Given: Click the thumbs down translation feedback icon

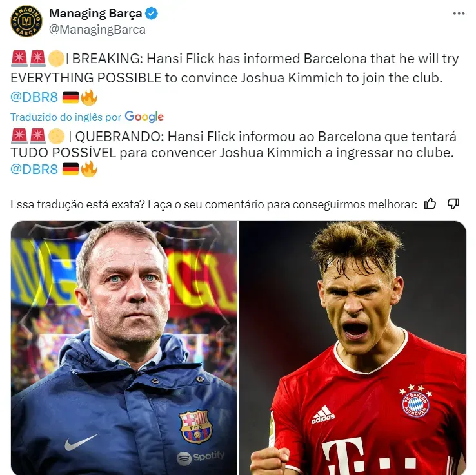Looking at the screenshot, I should (453, 204).
